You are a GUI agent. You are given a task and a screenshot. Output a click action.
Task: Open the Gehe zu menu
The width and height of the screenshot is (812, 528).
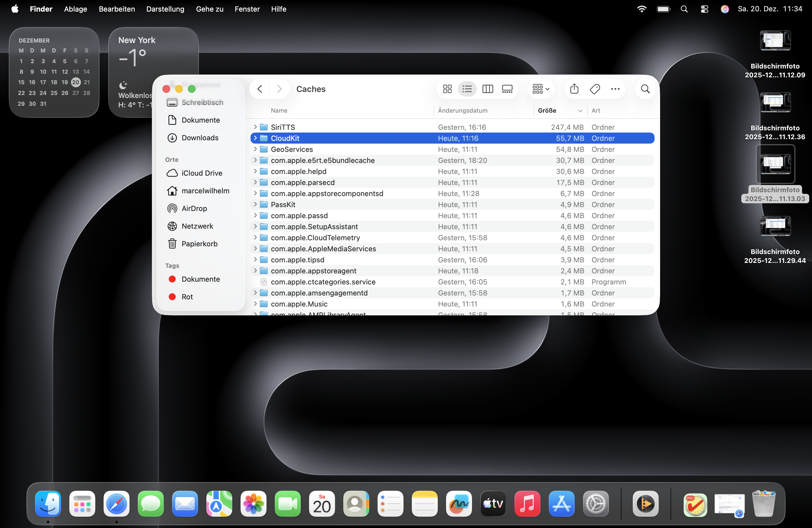point(209,9)
